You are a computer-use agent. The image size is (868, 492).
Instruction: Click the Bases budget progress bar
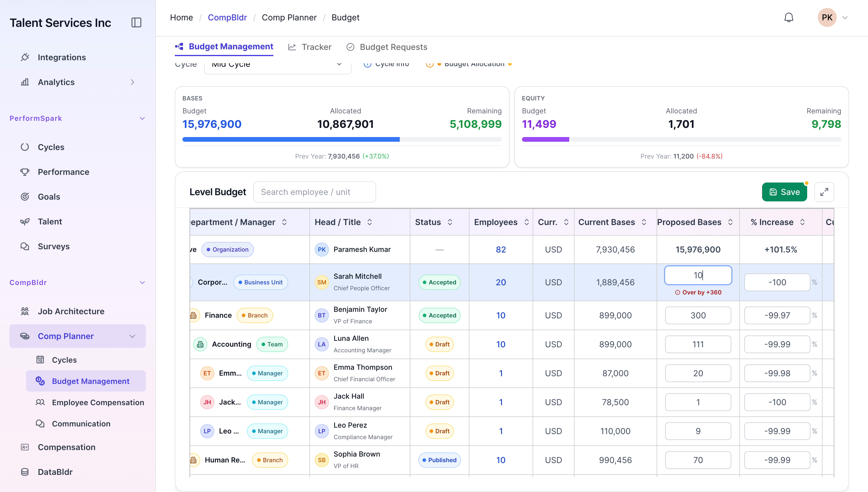342,139
